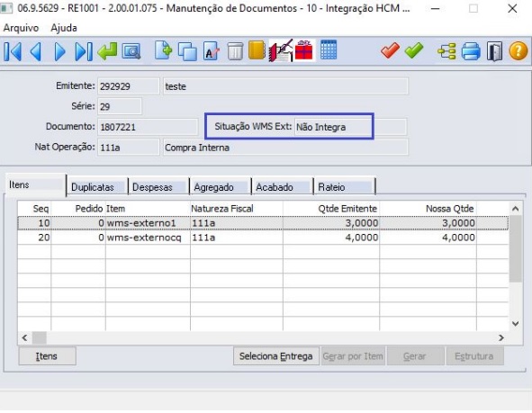This screenshot has width=532, height=413.
Task: Switch to the Rateio tab
Action: pyautogui.click(x=345, y=187)
